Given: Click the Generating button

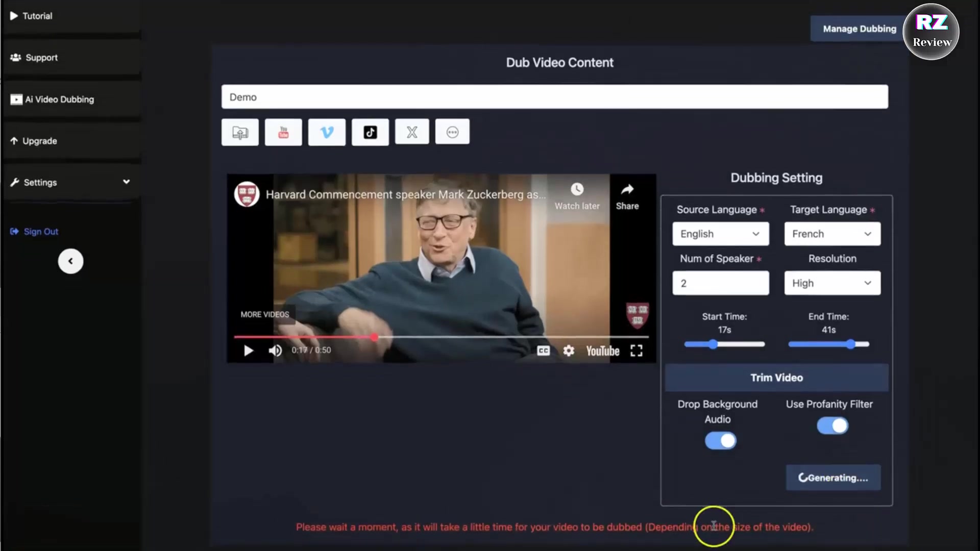Looking at the screenshot, I should click(x=833, y=478).
